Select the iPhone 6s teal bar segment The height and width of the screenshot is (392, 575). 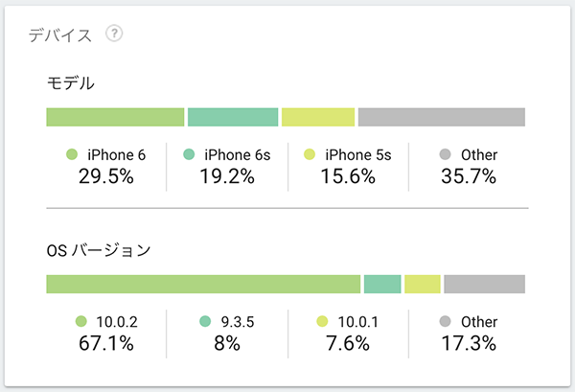(233, 117)
